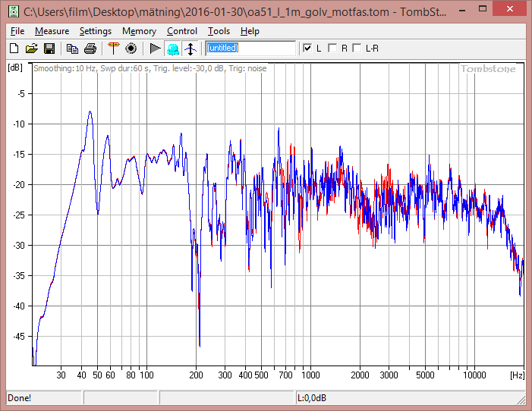Screen dimensions: 532x411
Task: Open a file with the folder icon
Action: click(x=32, y=49)
